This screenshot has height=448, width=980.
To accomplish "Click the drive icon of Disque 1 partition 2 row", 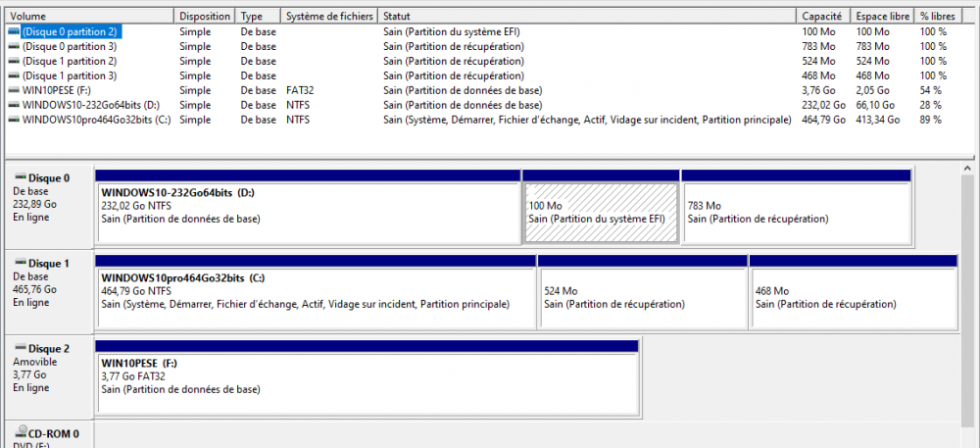I will click(14, 61).
